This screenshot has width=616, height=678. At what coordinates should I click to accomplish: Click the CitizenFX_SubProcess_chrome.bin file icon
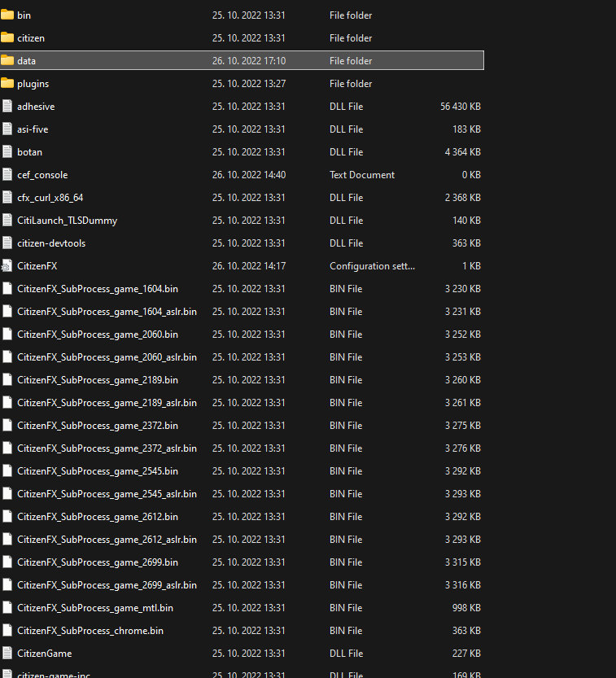[x=7, y=631]
